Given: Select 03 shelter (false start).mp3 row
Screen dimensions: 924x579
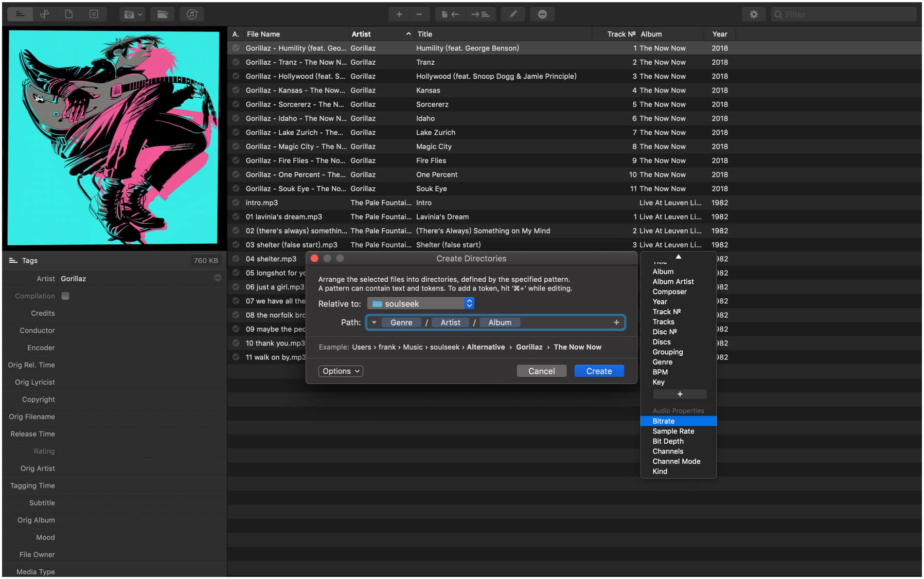Looking at the screenshot, I should click(x=574, y=245).
